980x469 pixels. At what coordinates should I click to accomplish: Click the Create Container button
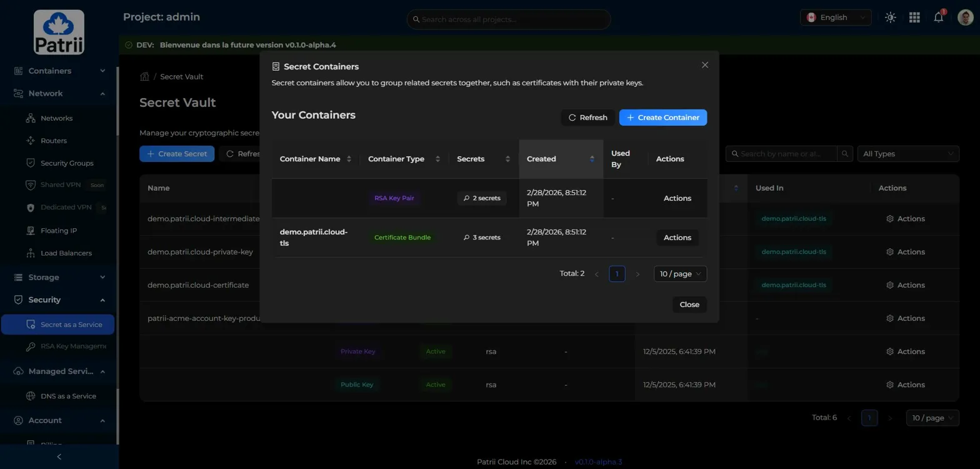point(663,118)
